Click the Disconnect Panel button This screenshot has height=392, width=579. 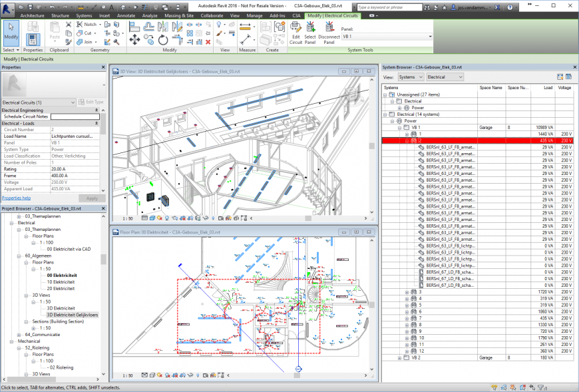[329, 33]
